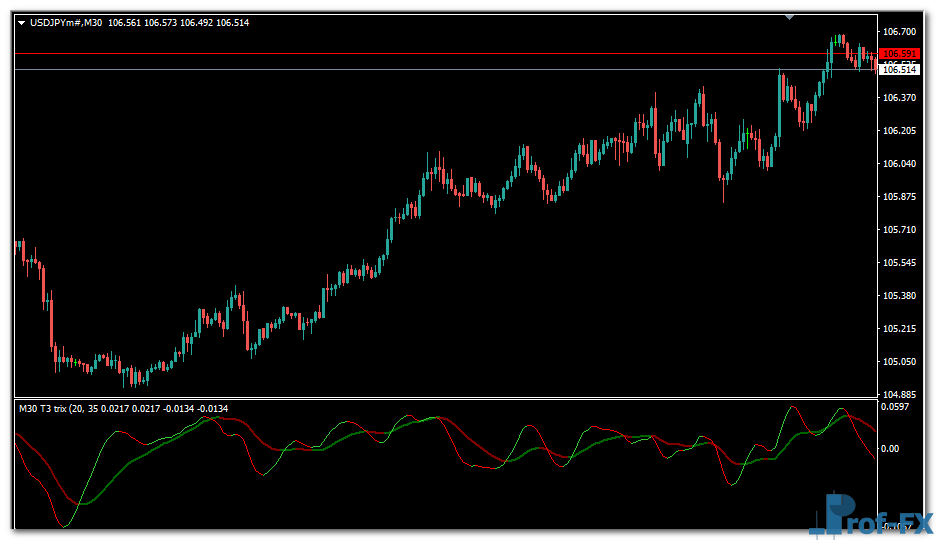Click the 106.205 price scale label
936x540 pixels.
[899, 131]
